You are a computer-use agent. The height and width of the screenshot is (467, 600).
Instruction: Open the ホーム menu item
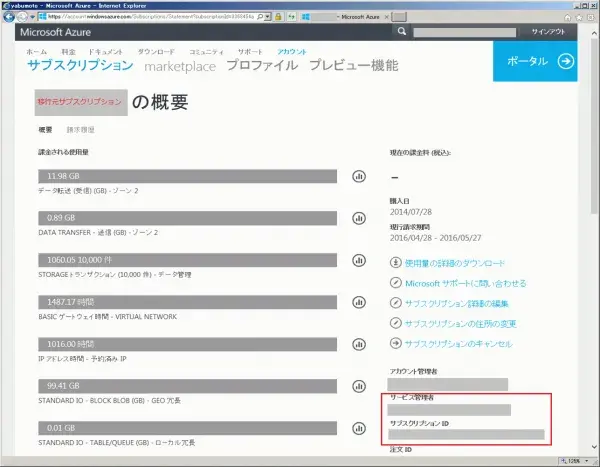36,52
